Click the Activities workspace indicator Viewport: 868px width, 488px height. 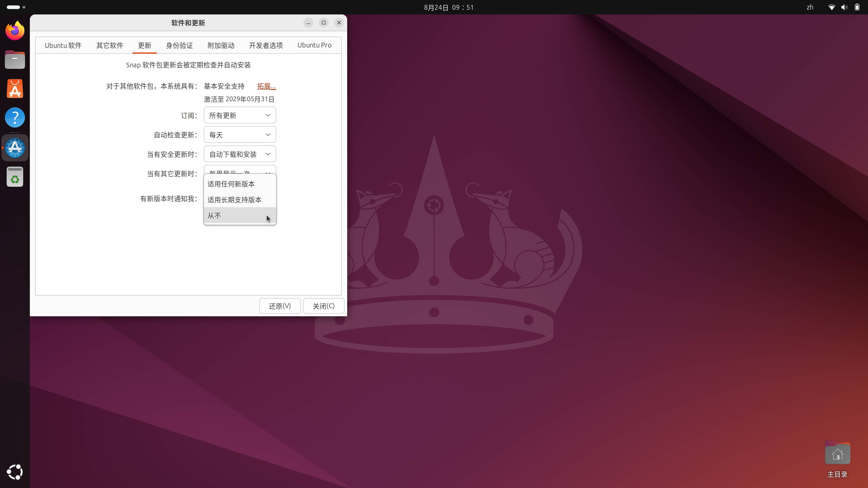point(16,7)
